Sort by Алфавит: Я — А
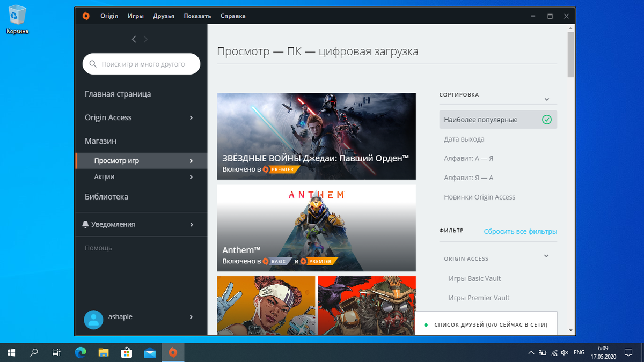Viewport: 644px width, 362px height. tap(469, 178)
